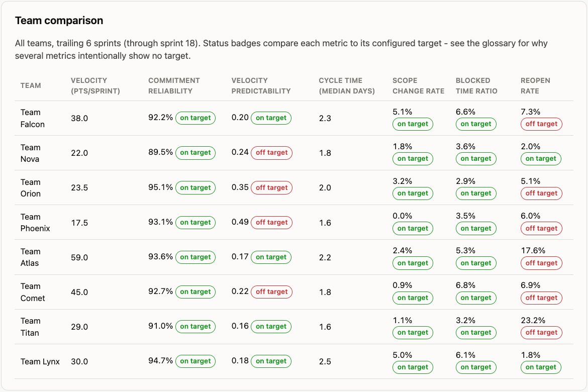
Task: Select the Team Falcon row name
Action: (x=33, y=118)
